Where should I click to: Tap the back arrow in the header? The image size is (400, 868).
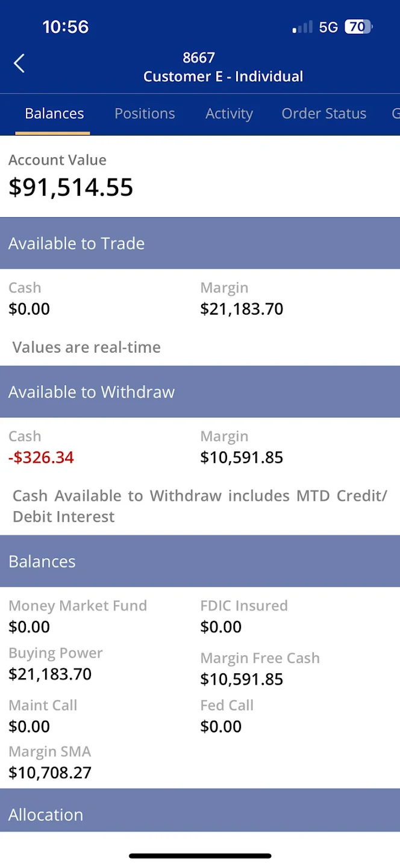(19, 63)
